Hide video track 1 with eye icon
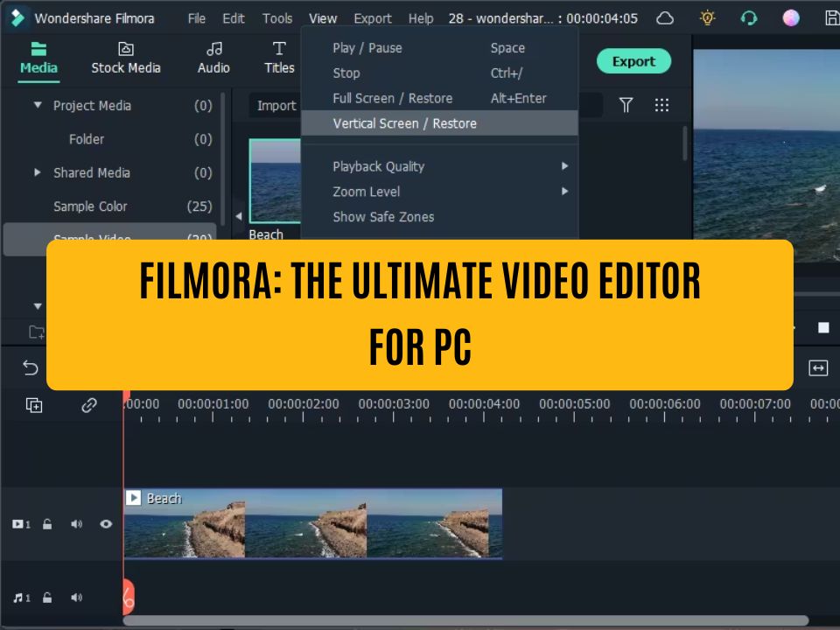This screenshot has height=630, width=840. (106, 524)
